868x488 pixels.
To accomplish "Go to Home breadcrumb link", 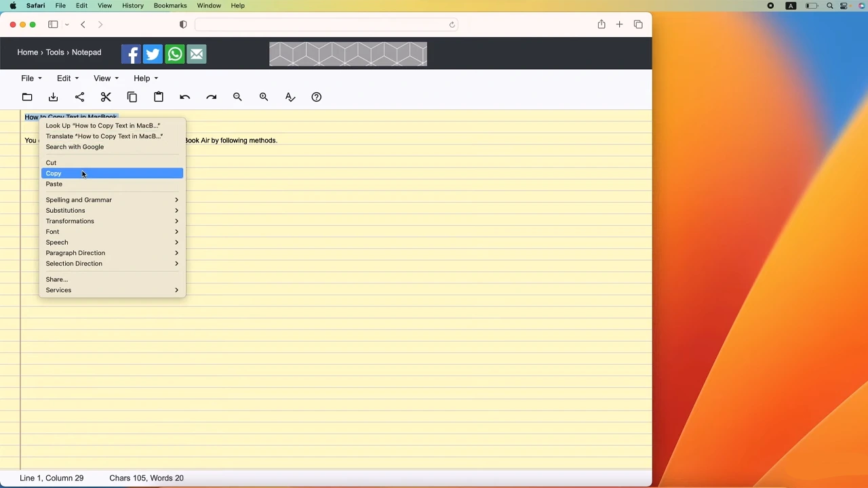I will (x=28, y=52).
